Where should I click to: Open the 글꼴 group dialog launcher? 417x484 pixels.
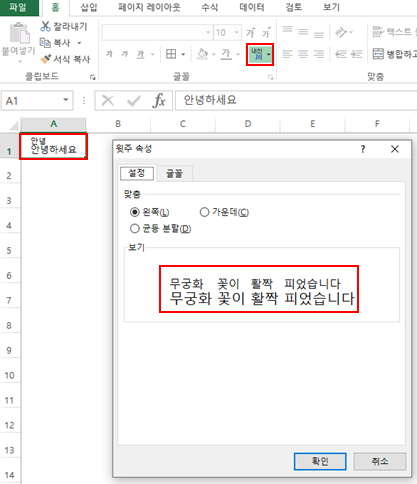point(271,77)
